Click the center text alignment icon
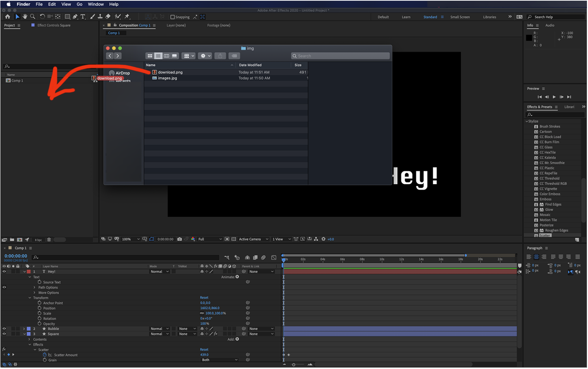Screen dimensions: 588x369 pyautogui.click(x=536, y=257)
